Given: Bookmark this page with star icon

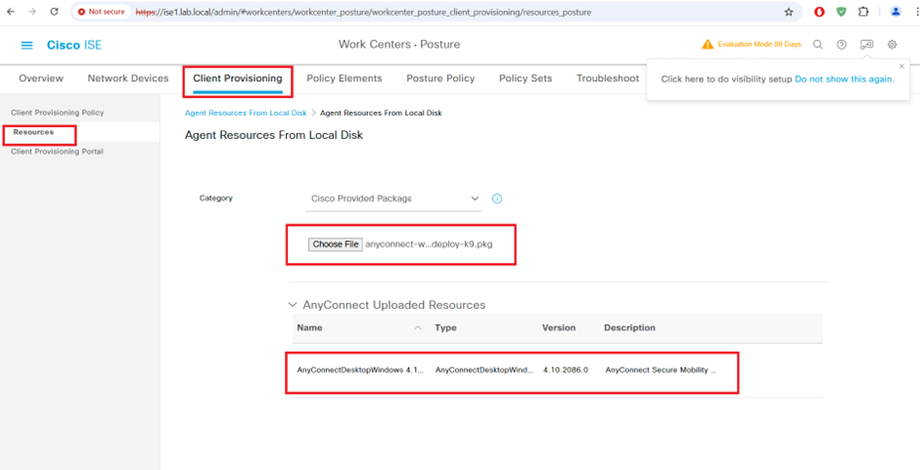Looking at the screenshot, I should tap(789, 12).
